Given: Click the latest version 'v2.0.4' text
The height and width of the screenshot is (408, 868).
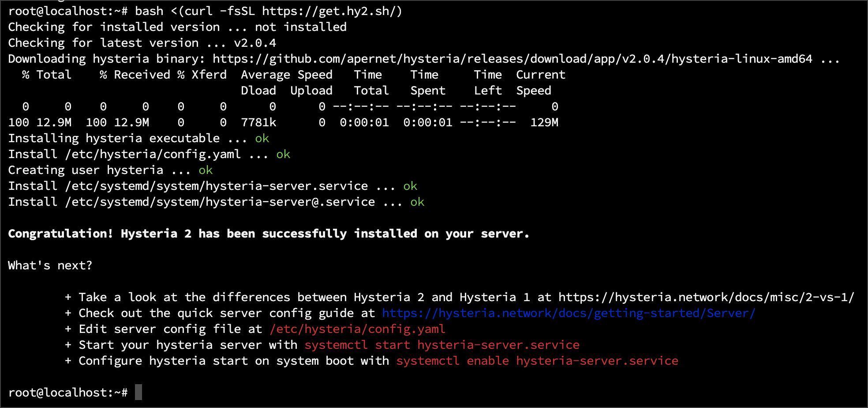Looking at the screenshot, I should (x=255, y=43).
